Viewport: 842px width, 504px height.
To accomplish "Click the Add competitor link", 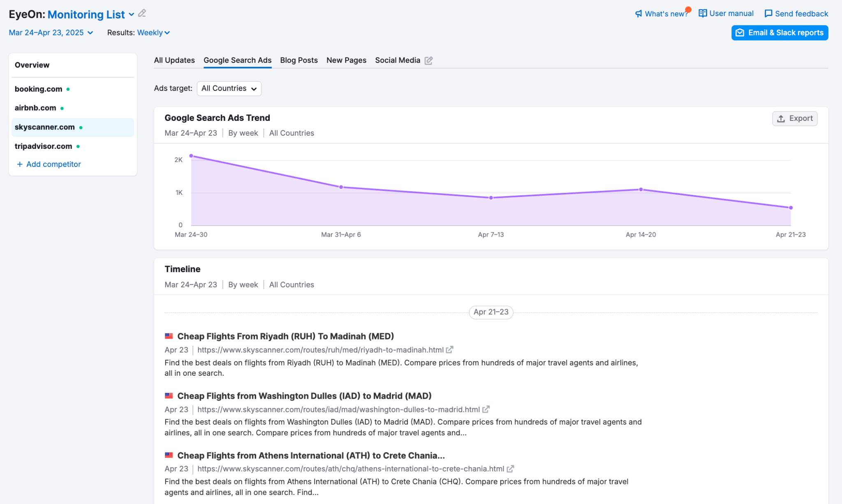I will coord(49,164).
